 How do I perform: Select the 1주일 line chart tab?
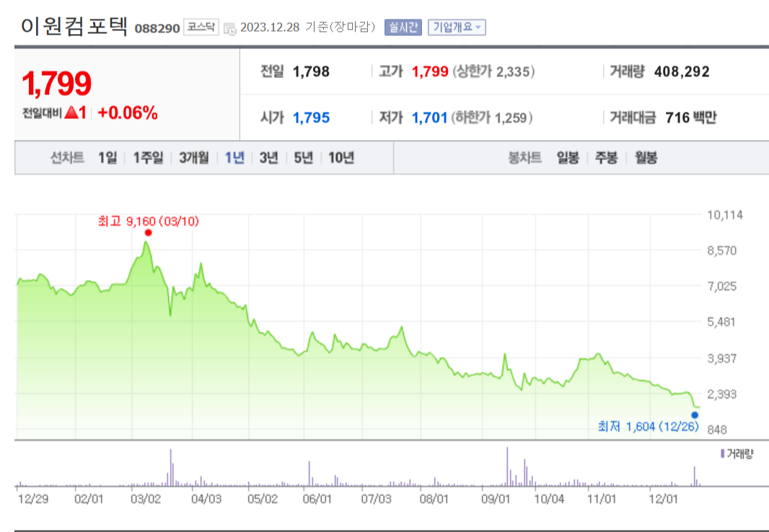[x=148, y=158]
